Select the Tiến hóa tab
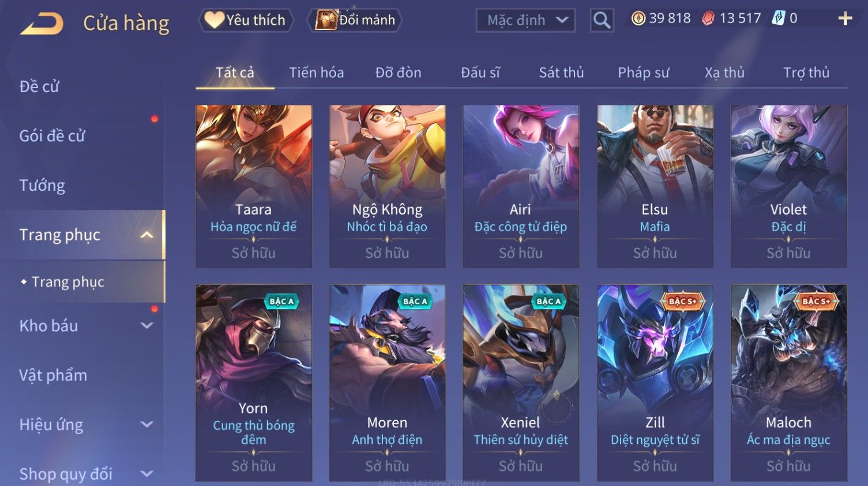The width and height of the screenshot is (868, 486). (316, 73)
